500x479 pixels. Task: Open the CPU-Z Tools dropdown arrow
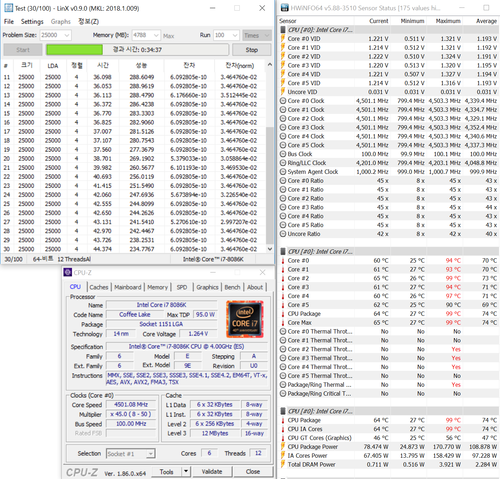pyautogui.click(x=186, y=471)
